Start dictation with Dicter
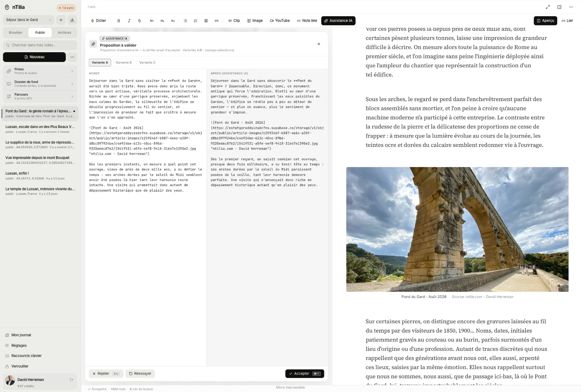 [x=98, y=21]
